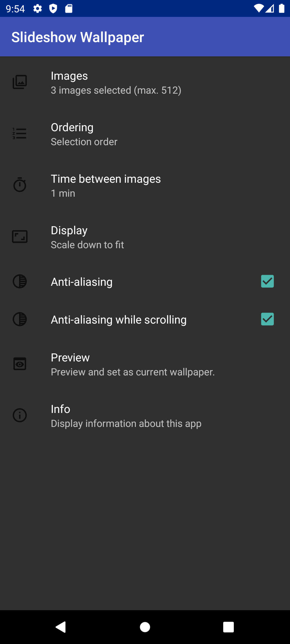290x644 pixels.
Task: Tap the stopwatch timer icon
Action: (20, 185)
